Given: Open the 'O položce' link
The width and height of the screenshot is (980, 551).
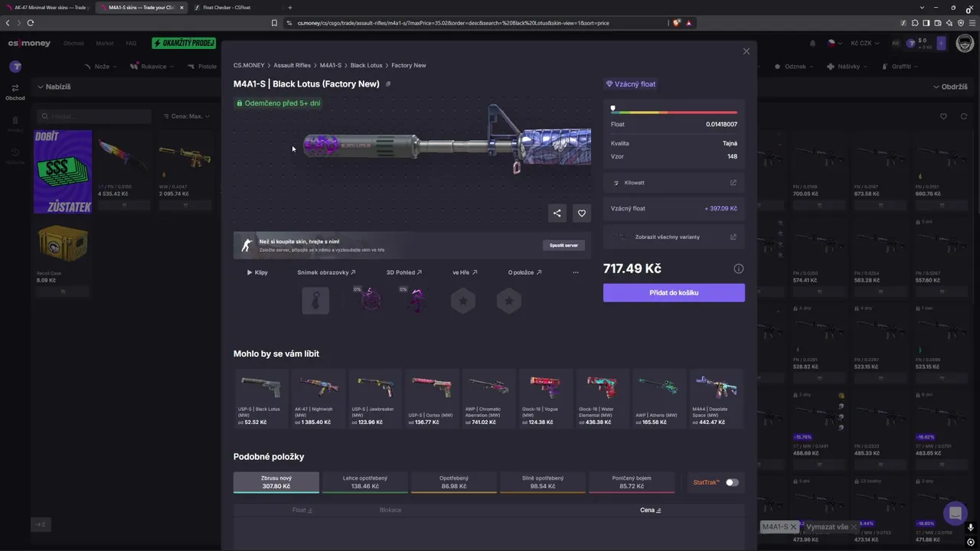Looking at the screenshot, I should [x=525, y=272].
